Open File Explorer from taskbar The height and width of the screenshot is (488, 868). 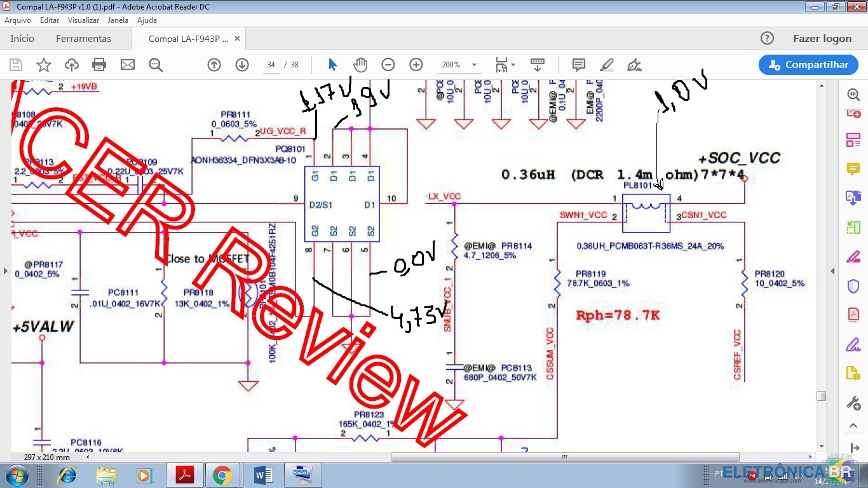tap(105, 475)
